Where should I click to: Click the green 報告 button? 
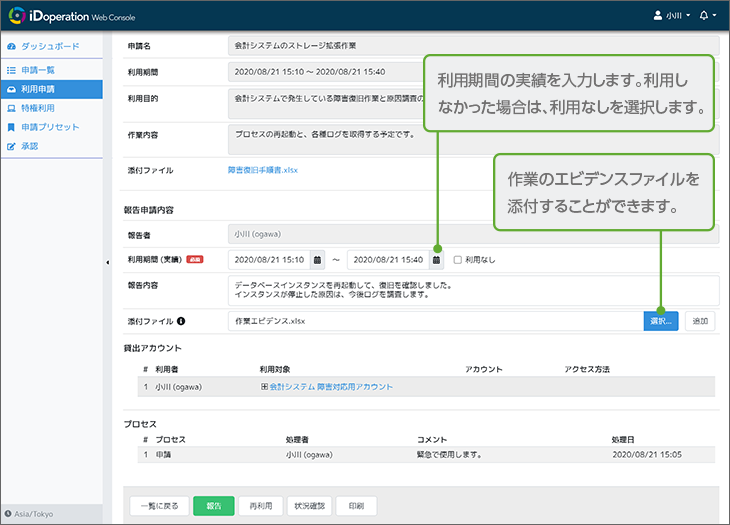[214, 505]
